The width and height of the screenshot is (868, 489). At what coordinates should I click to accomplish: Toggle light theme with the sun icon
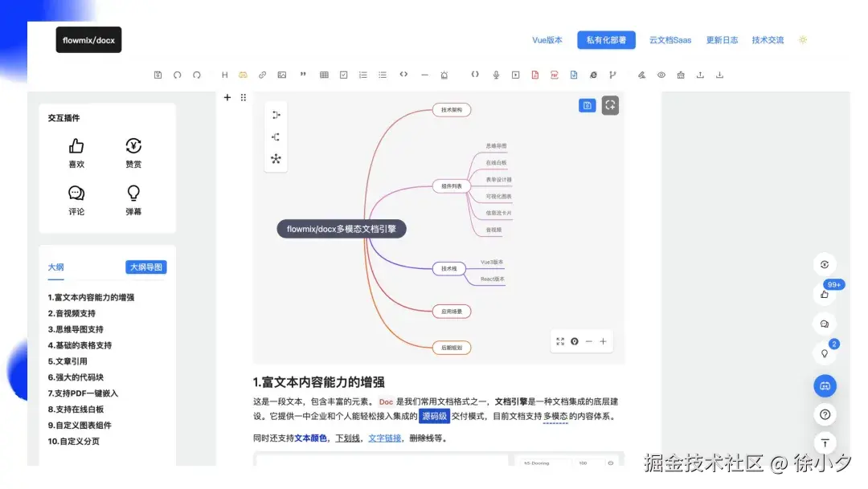click(803, 39)
